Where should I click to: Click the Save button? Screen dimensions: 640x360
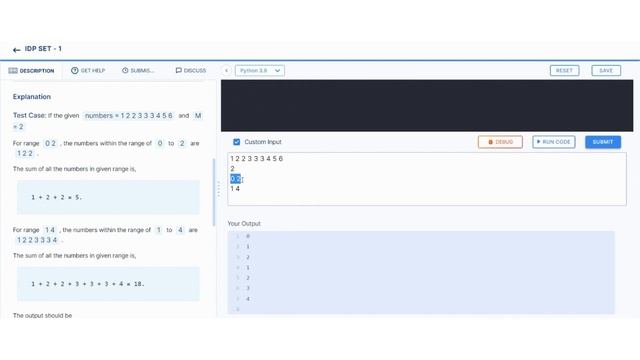606,71
